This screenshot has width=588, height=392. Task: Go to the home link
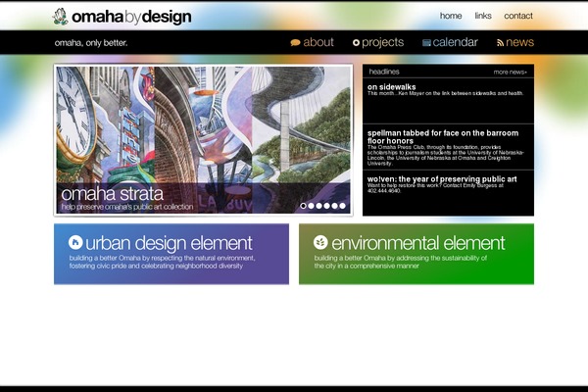[x=451, y=16]
